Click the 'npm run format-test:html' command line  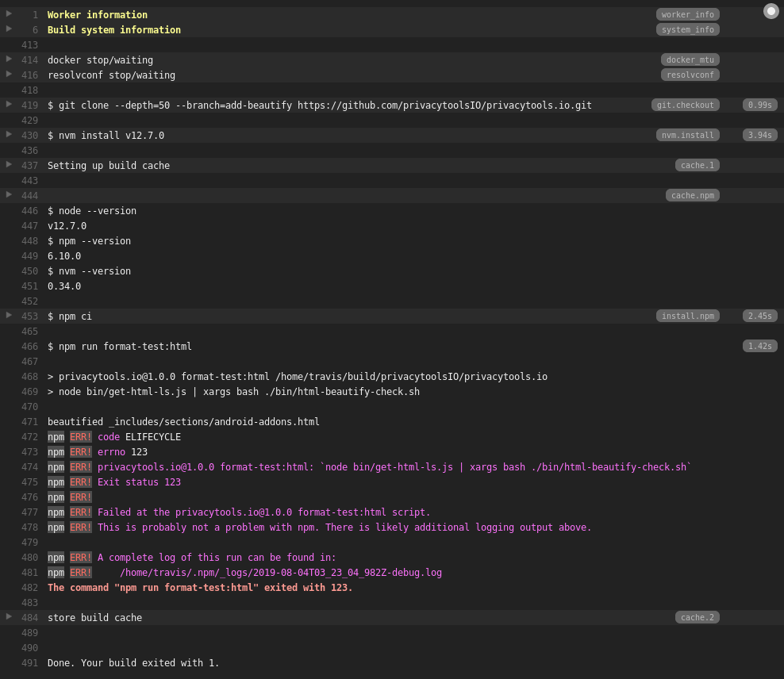[x=120, y=347]
